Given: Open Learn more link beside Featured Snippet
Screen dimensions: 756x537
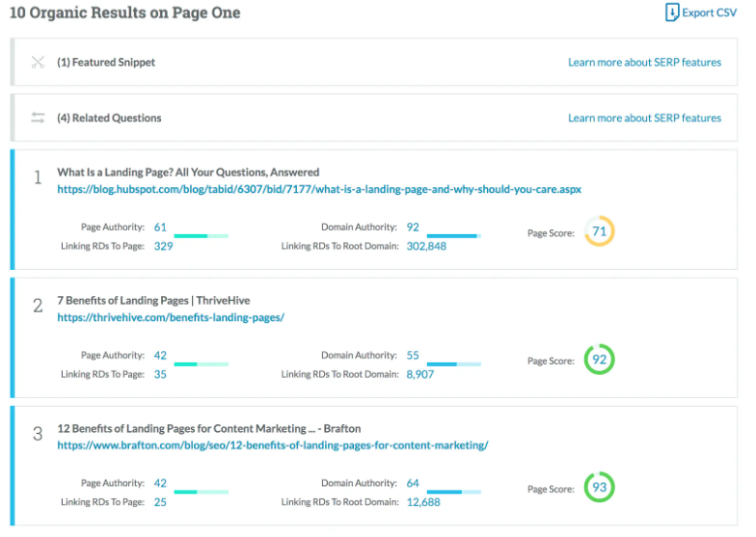Looking at the screenshot, I should pos(644,63).
